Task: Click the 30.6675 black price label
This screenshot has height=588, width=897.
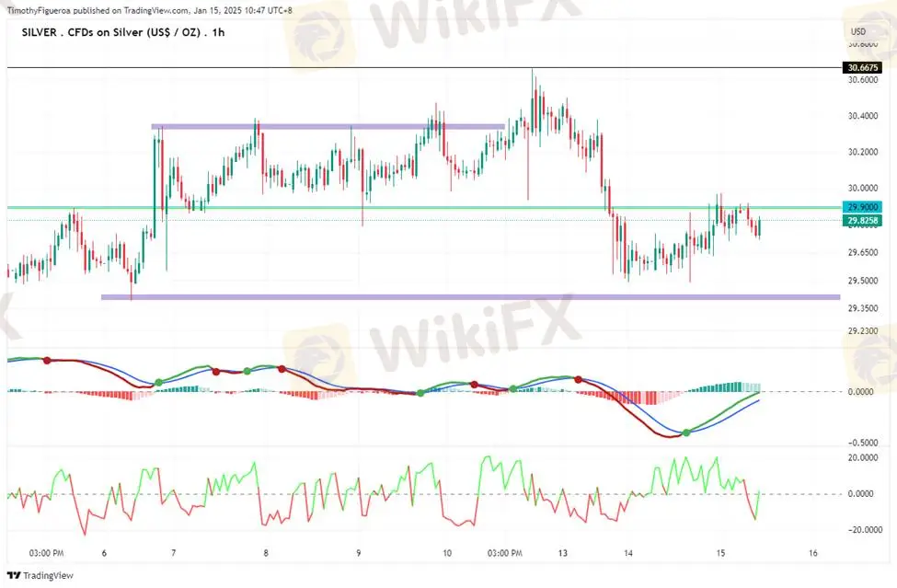Action: pyautogui.click(x=862, y=67)
